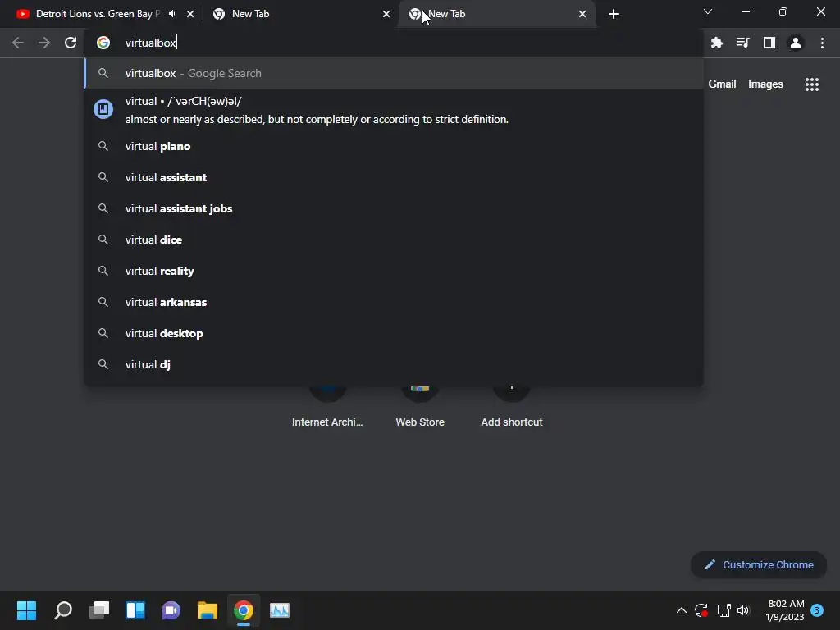Show hidden system tray icons
This screenshot has width=840, height=630.
[x=682, y=610]
